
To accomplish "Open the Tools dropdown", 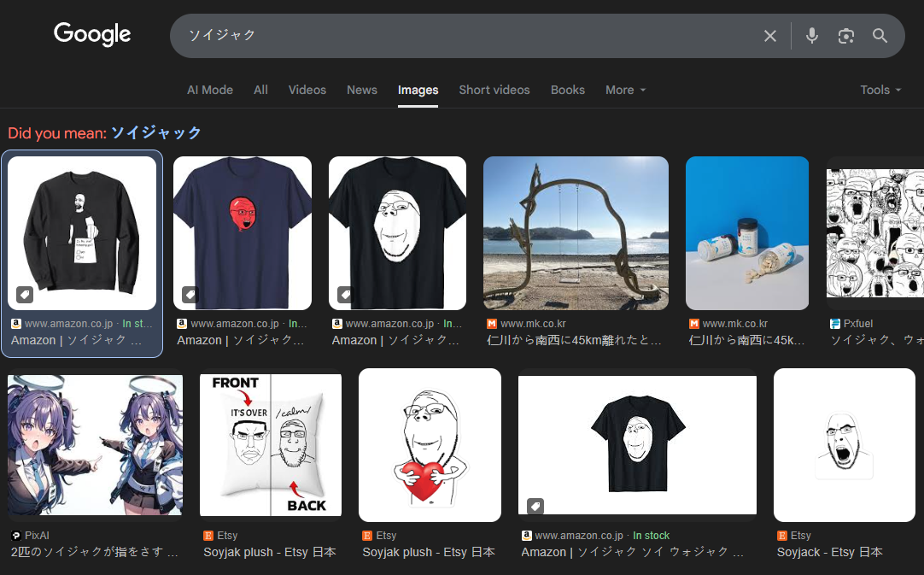I will [880, 90].
